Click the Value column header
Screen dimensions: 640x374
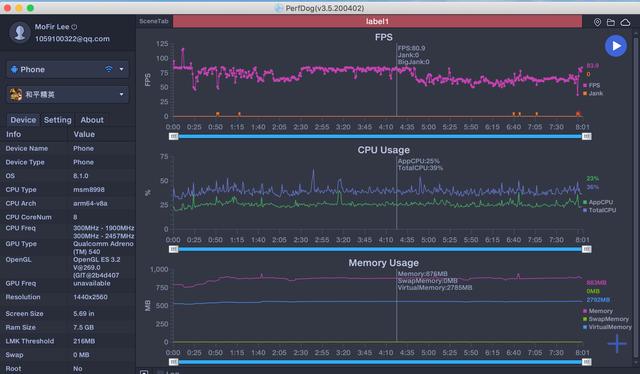pyautogui.click(x=84, y=134)
